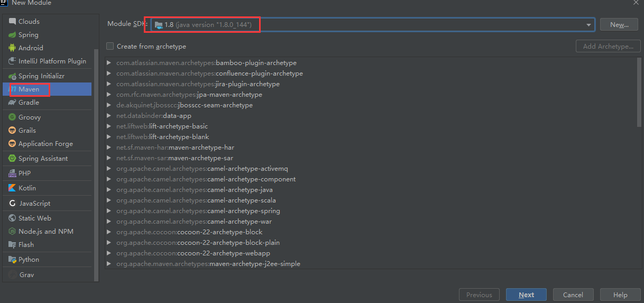Click the IntelliJ Platform Plugin icon
Image resolution: width=644 pixels, height=303 pixels.
(x=13, y=61)
